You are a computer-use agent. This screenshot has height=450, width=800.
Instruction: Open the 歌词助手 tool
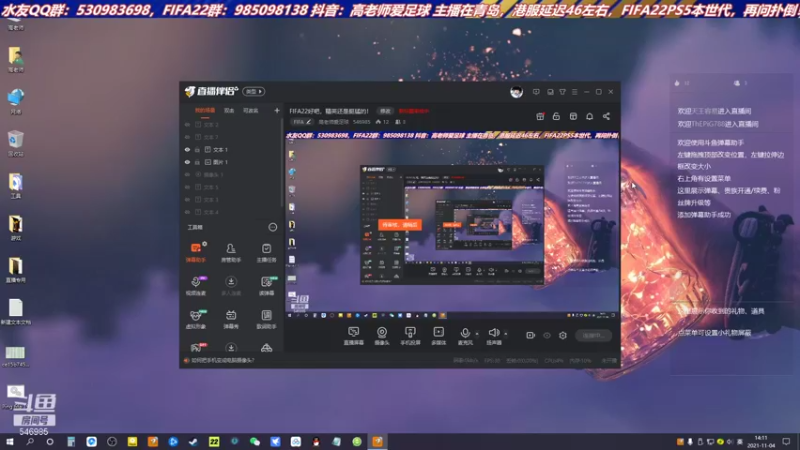click(266, 318)
